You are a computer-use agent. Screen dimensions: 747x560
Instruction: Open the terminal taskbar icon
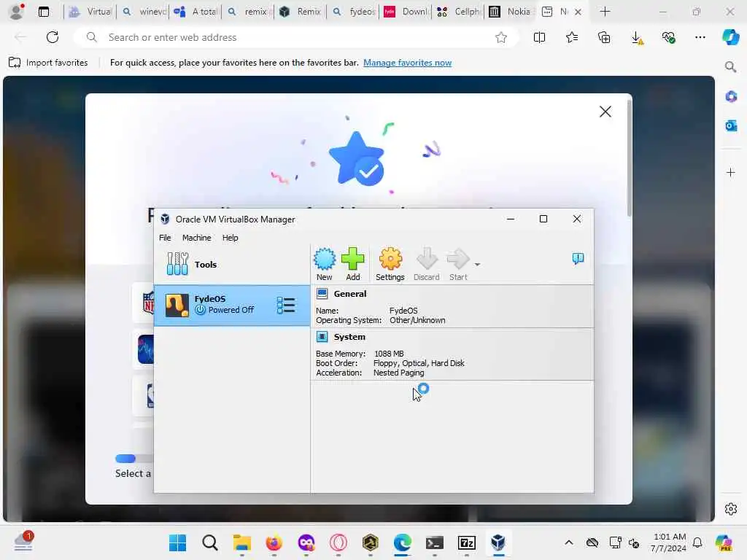pos(435,542)
